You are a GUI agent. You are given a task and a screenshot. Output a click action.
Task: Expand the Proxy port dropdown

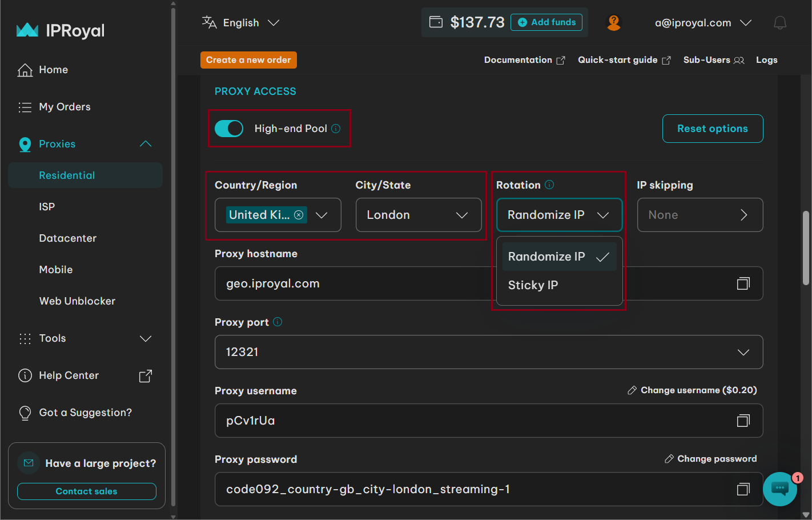click(x=743, y=352)
